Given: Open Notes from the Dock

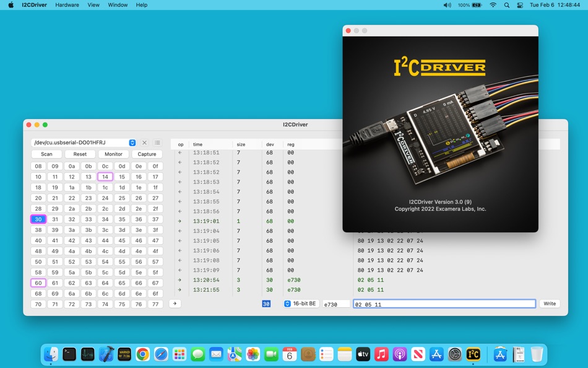Looking at the screenshot, I should (x=345, y=354).
